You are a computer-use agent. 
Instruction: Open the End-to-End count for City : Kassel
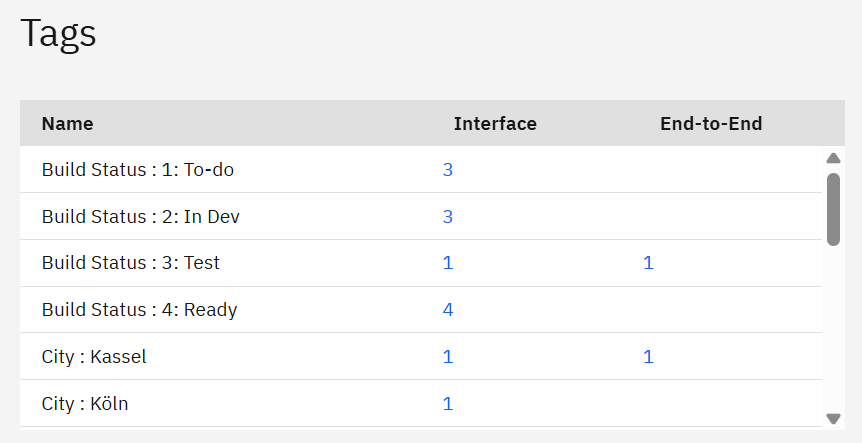click(648, 357)
